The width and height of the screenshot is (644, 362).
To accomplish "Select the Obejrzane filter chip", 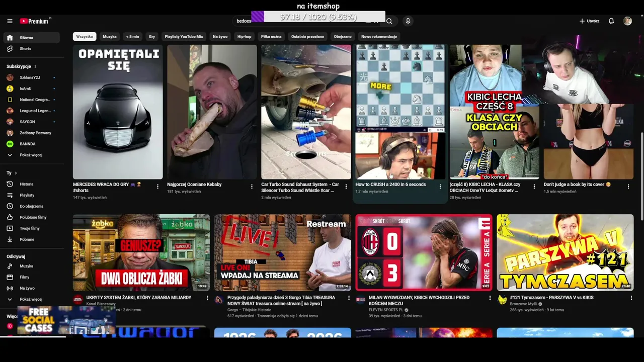I will [x=343, y=37].
